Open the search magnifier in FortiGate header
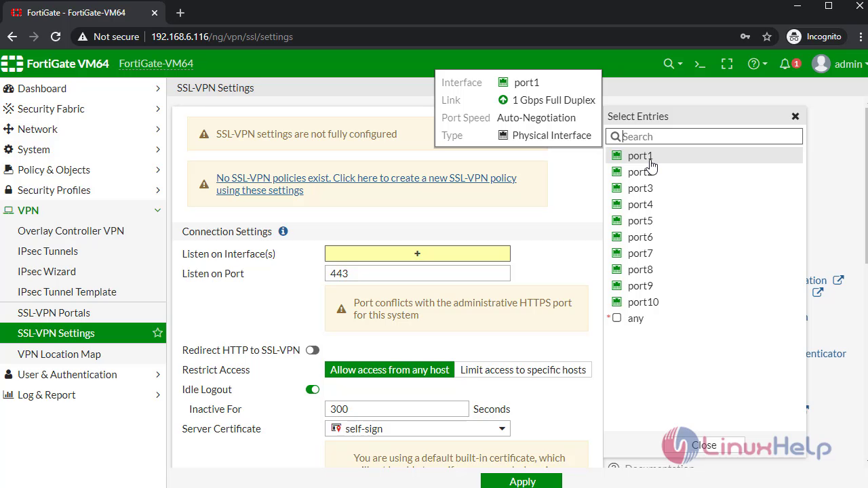Image resolution: width=868 pixels, height=488 pixels. (x=672, y=64)
